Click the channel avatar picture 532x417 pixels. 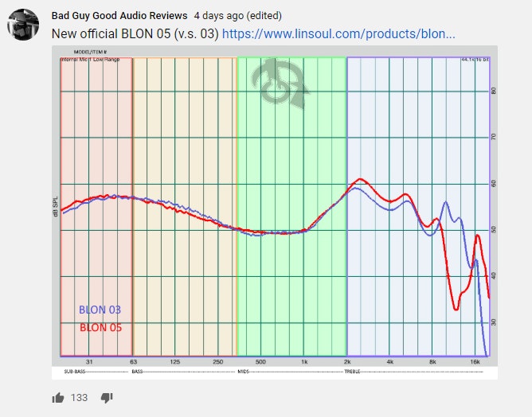[23, 25]
